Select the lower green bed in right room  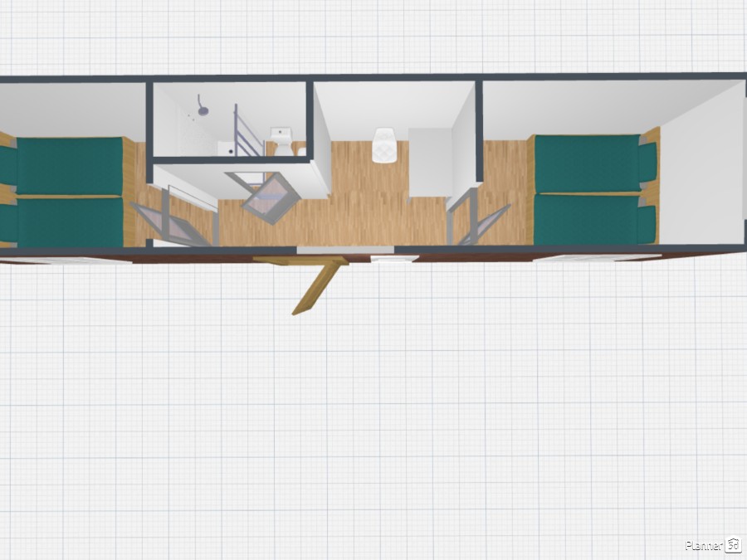click(585, 219)
